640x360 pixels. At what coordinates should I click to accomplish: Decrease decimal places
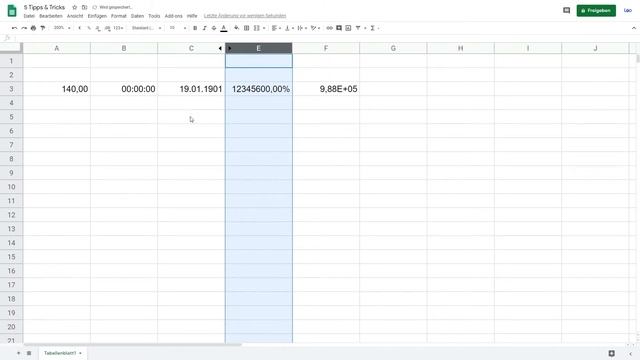click(x=98, y=28)
